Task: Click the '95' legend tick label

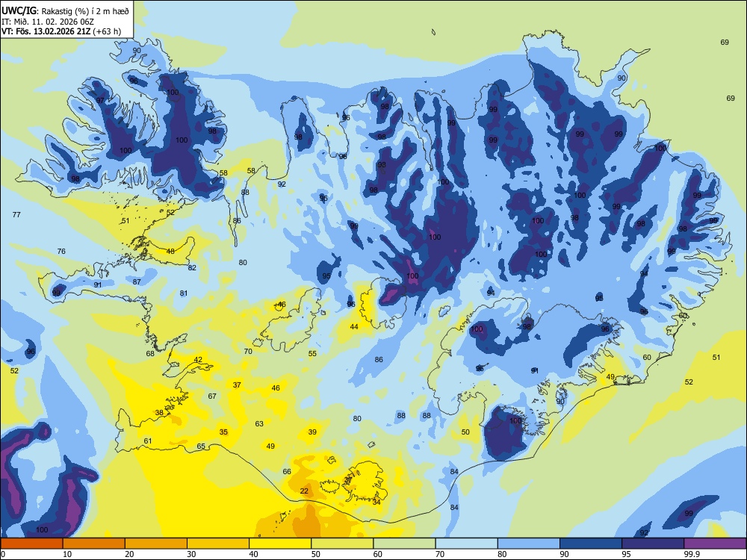Action: click(627, 554)
